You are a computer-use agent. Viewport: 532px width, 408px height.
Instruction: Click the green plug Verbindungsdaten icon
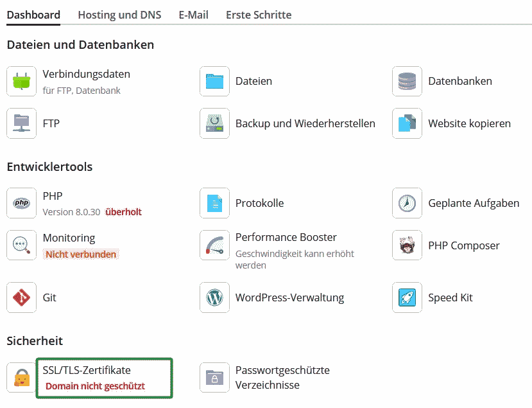[x=21, y=82]
